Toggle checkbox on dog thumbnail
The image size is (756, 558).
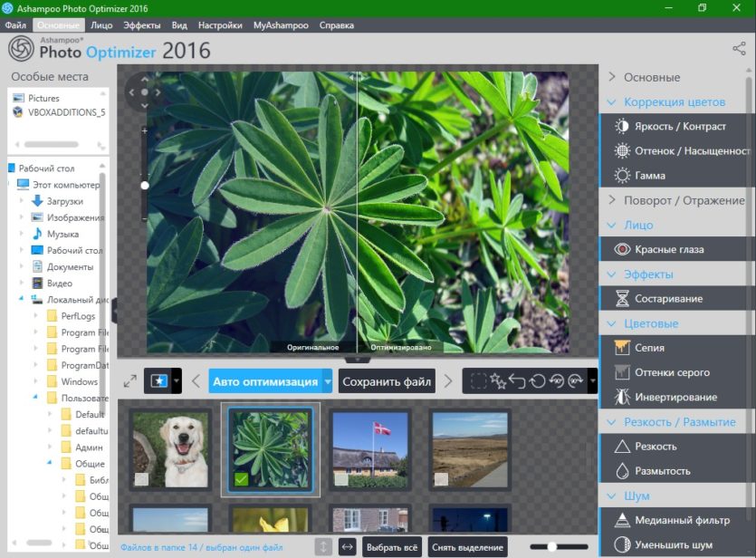[x=141, y=479]
